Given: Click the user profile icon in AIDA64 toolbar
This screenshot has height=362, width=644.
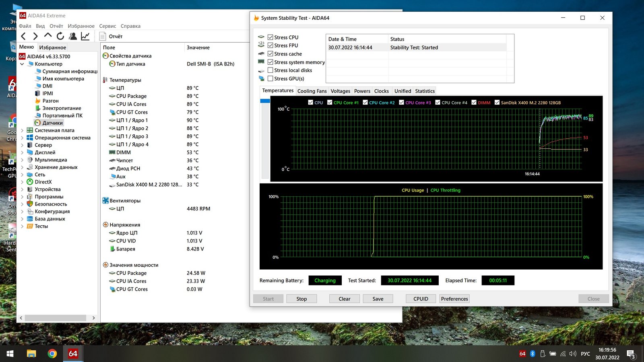Looking at the screenshot, I should (73, 36).
